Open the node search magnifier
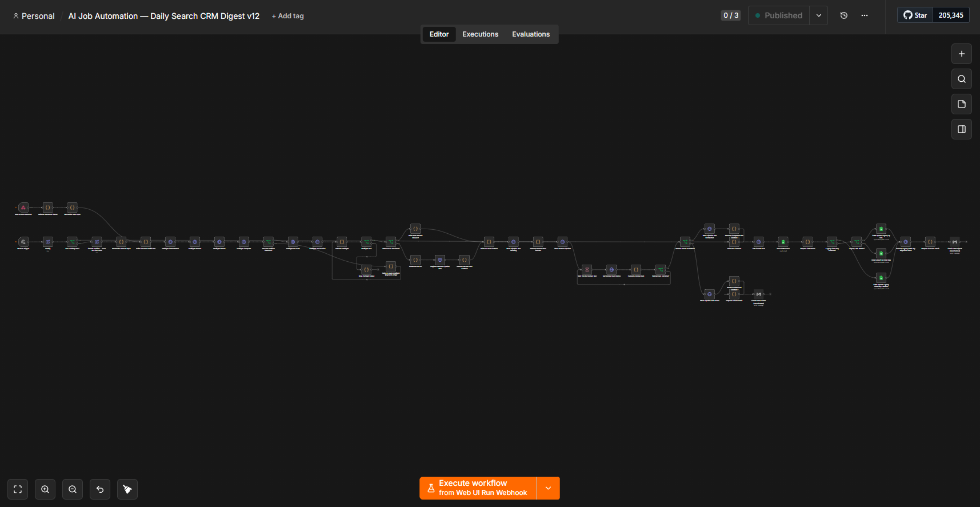This screenshot has width=980, height=507. pos(962,79)
